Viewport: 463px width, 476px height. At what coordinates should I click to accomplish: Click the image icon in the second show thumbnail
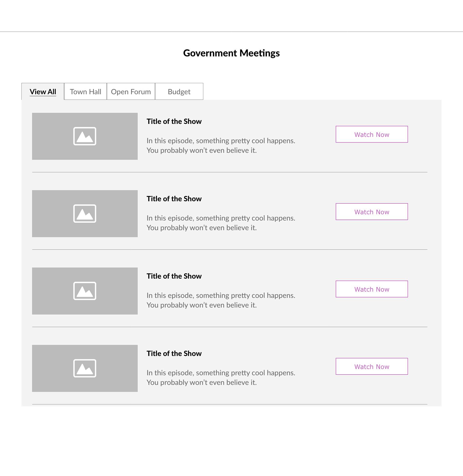coord(85,213)
